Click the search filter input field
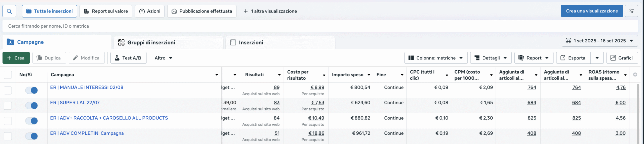This screenshot has height=144, width=644. point(319,26)
